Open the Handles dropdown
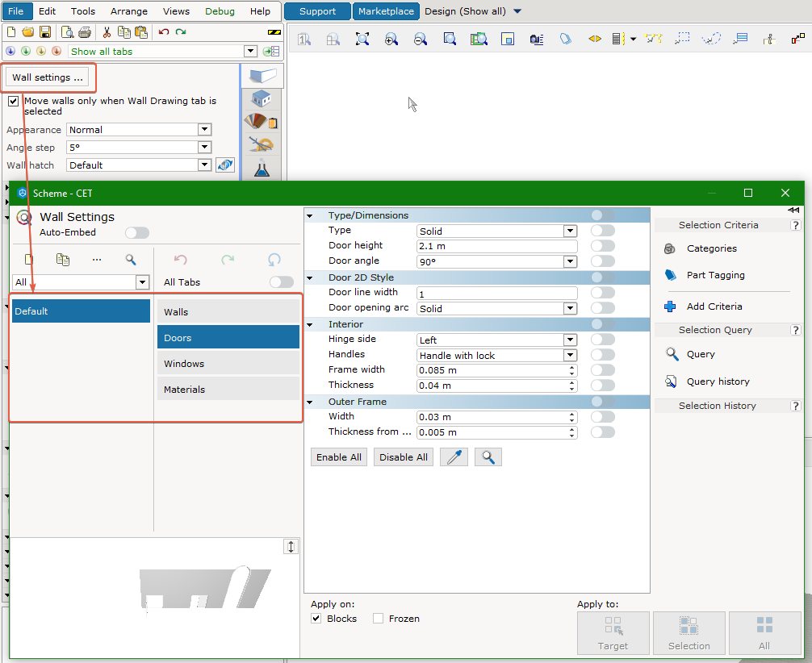Image resolution: width=812 pixels, height=663 pixels. 570,355
